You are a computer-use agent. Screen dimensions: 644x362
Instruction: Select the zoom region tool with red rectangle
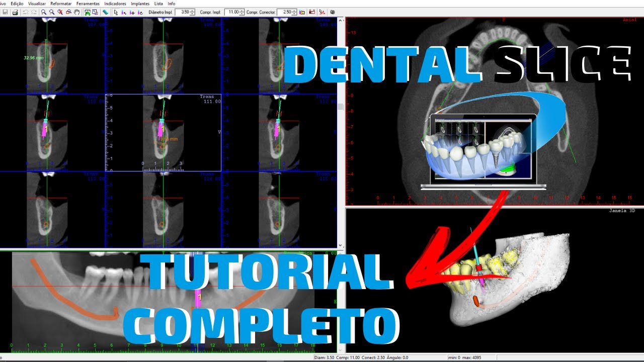[x=68, y=12]
